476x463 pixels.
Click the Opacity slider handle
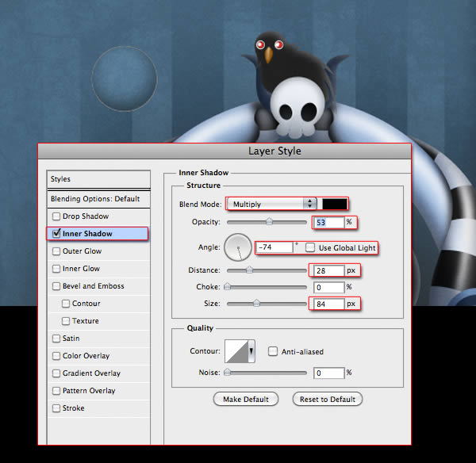pyautogui.click(x=269, y=221)
